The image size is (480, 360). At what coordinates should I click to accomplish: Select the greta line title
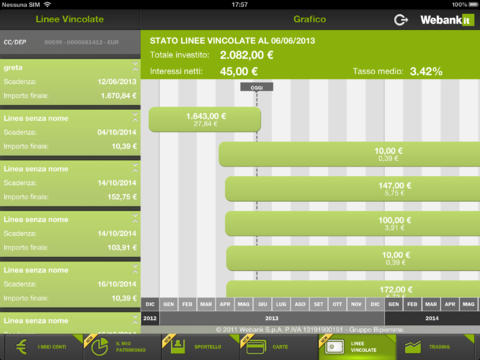click(x=13, y=68)
